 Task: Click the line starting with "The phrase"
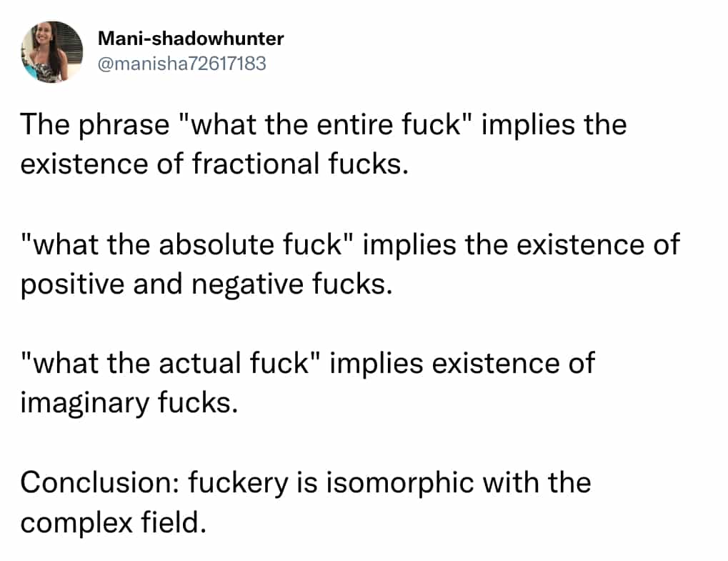[323, 126]
